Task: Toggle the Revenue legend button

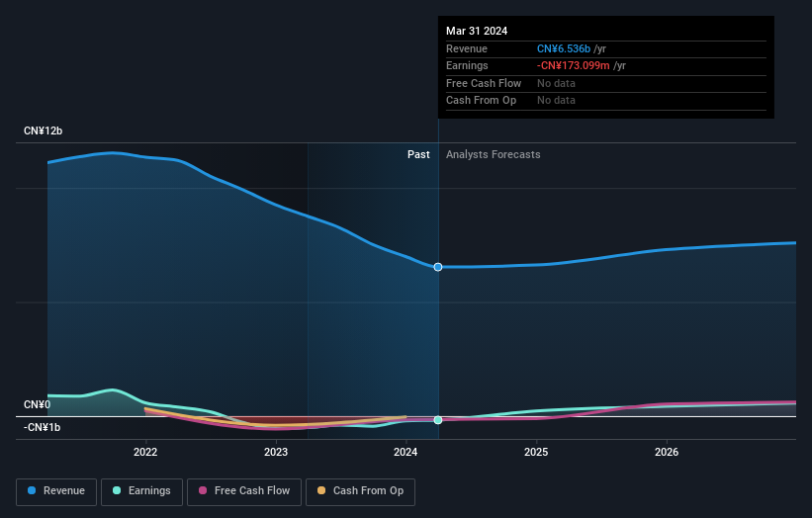Action: click(56, 491)
